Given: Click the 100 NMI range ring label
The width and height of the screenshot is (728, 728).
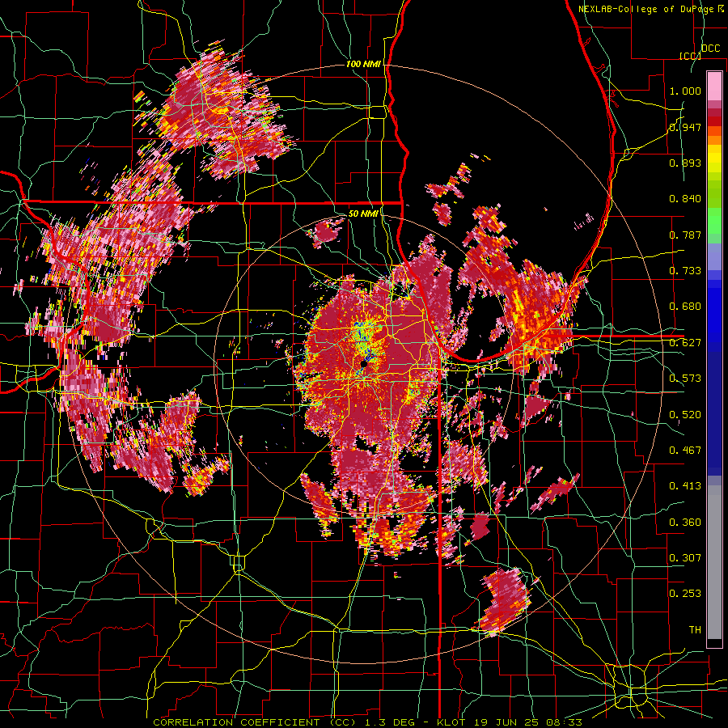Looking at the screenshot, I should tap(363, 64).
